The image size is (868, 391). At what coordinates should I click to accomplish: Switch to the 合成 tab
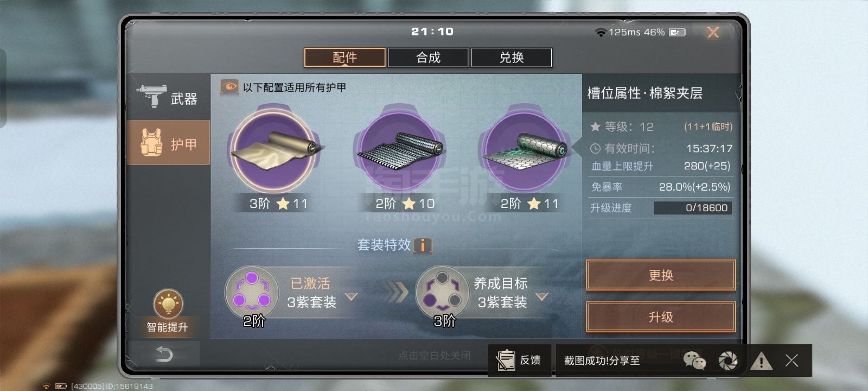click(x=428, y=58)
